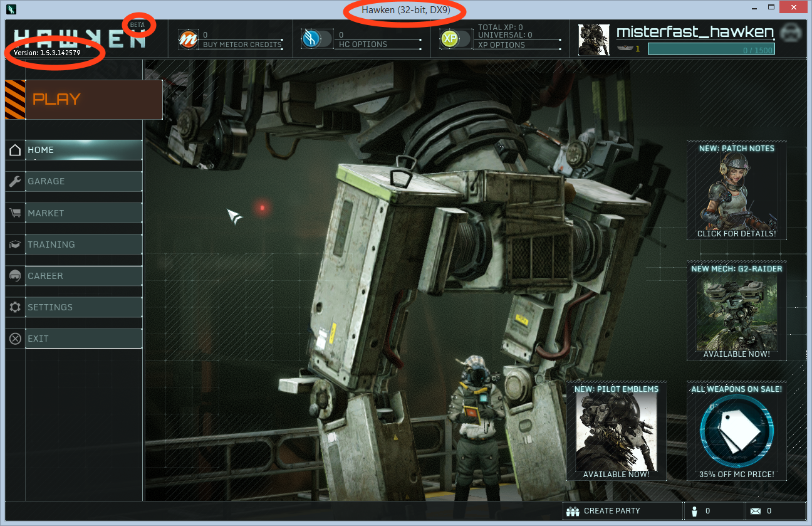The height and width of the screenshot is (526, 812).
Task: Click the Market shopping cart icon
Action: click(15, 213)
